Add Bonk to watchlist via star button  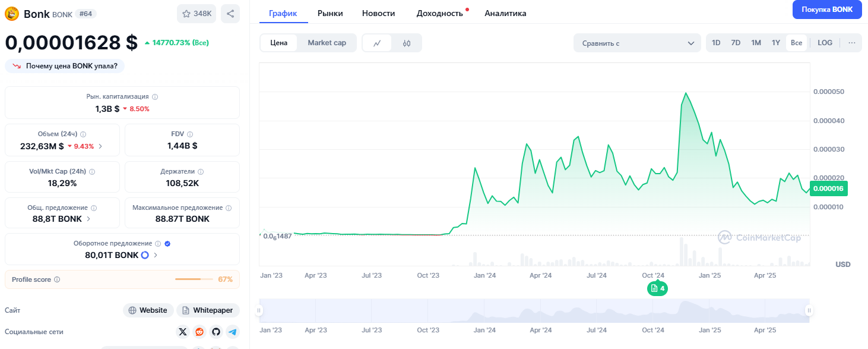click(197, 14)
